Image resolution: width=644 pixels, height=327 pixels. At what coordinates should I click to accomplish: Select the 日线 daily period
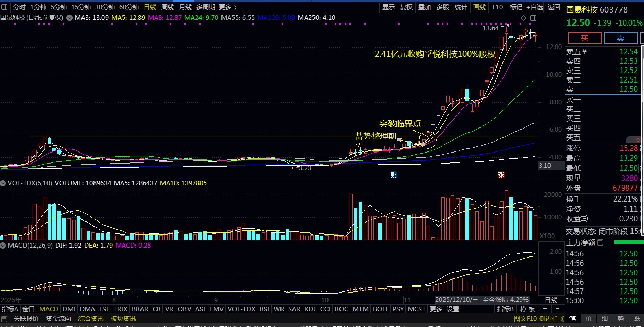[150, 7]
